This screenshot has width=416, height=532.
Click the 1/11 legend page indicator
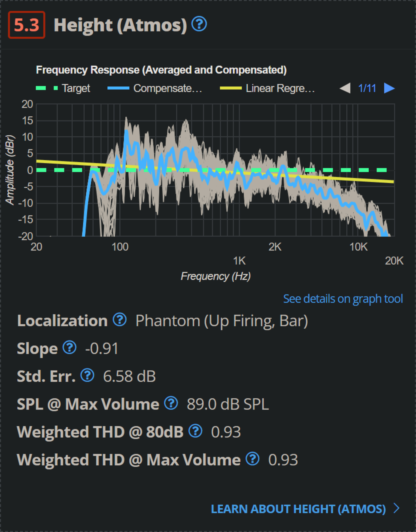(367, 88)
